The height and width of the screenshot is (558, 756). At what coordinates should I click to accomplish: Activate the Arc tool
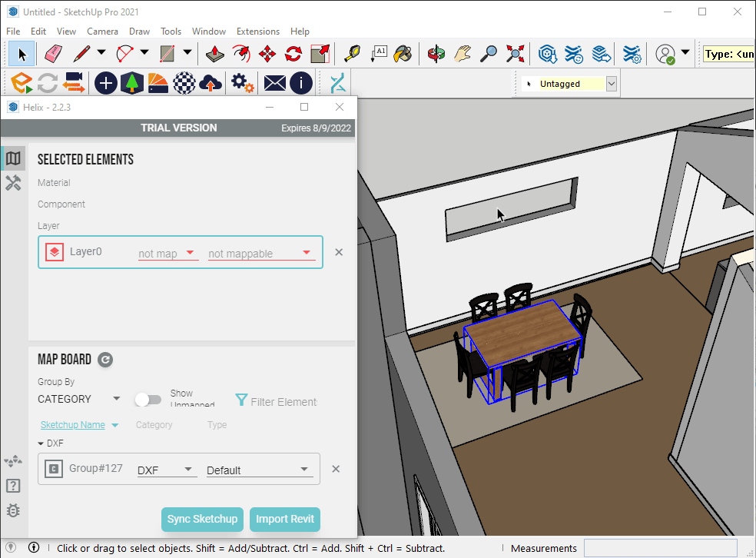[x=125, y=54]
